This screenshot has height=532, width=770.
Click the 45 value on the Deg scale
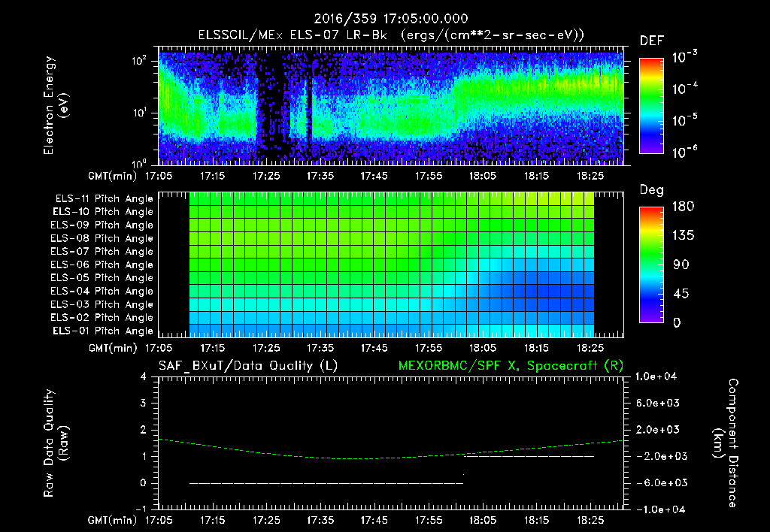[680, 294]
